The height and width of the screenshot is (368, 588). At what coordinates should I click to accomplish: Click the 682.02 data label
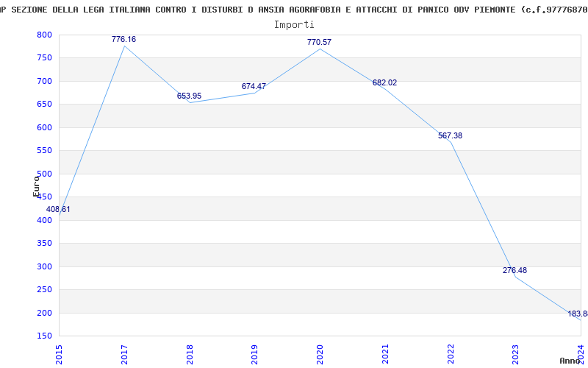[384, 82]
